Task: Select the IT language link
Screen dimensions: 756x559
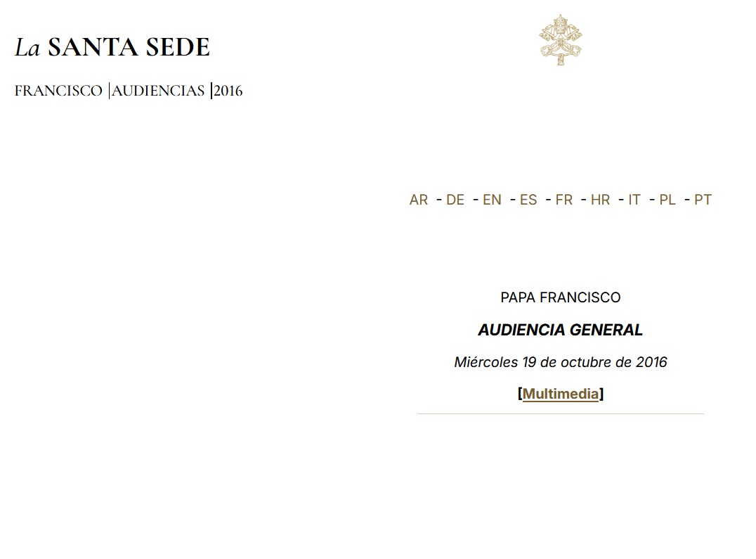Action: (x=634, y=200)
